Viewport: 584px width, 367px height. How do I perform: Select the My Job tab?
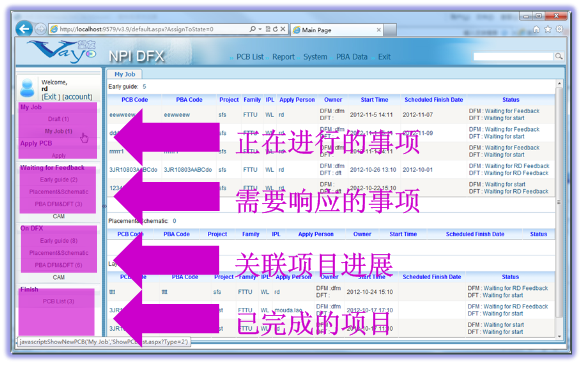coord(125,74)
